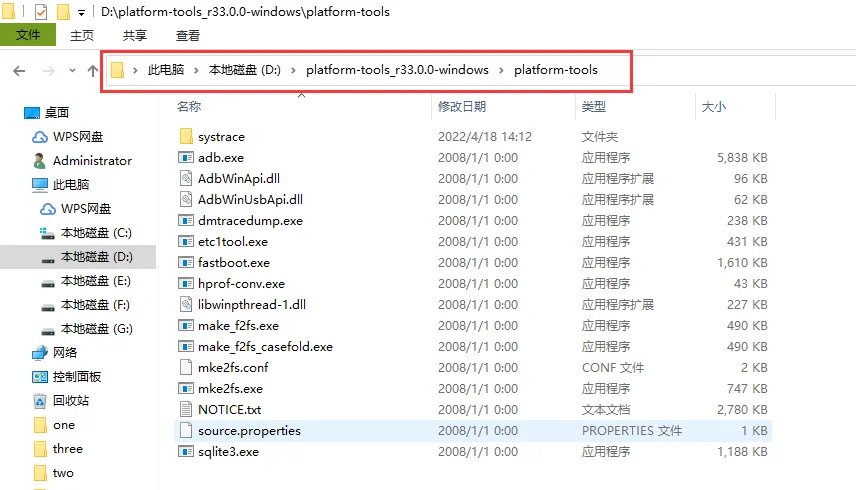Image resolution: width=856 pixels, height=490 pixels.
Task: Select 网络 in the navigation pane
Action: coord(65,353)
